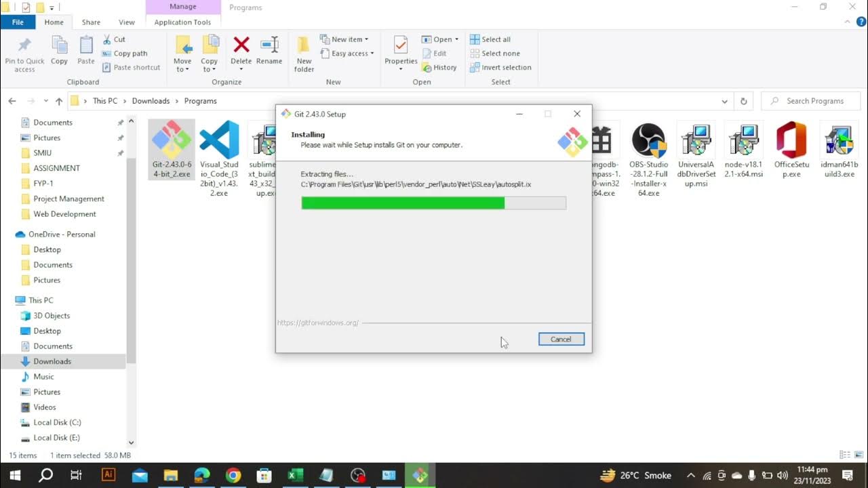868x488 pixels.
Task: Select OneDrive - Personal in navigation pane
Action: [62, 235]
